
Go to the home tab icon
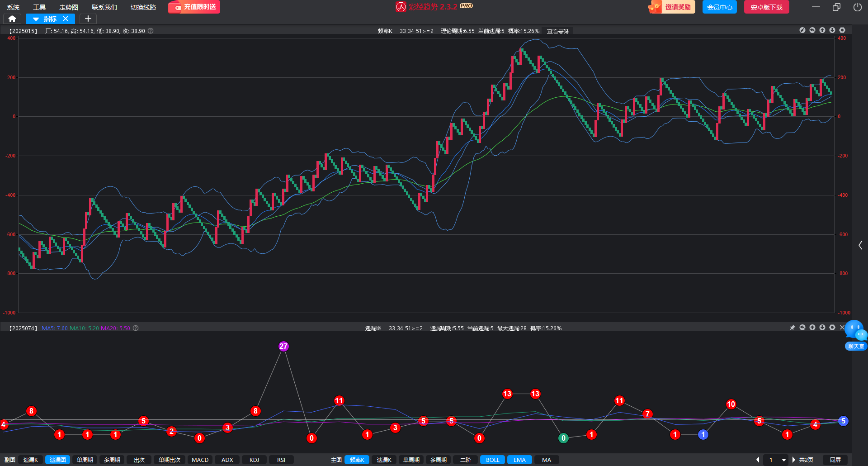tap(12, 19)
